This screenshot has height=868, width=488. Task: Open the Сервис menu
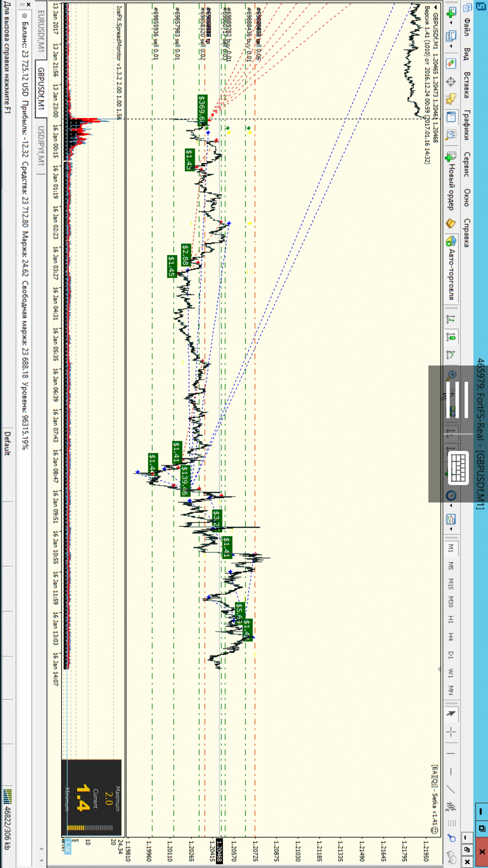point(467,164)
